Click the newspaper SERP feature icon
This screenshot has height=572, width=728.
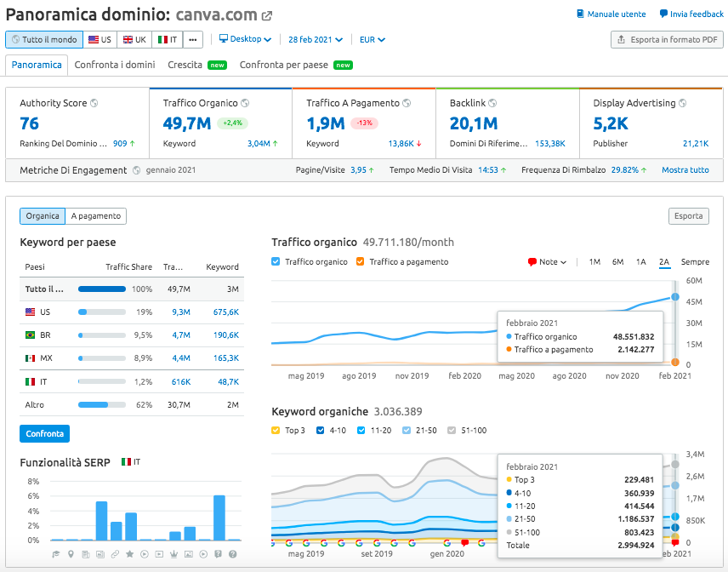coord(85,554)
